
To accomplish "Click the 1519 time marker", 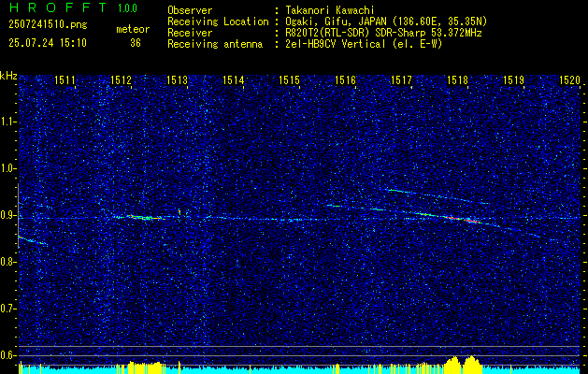I will tap(513, 79).
